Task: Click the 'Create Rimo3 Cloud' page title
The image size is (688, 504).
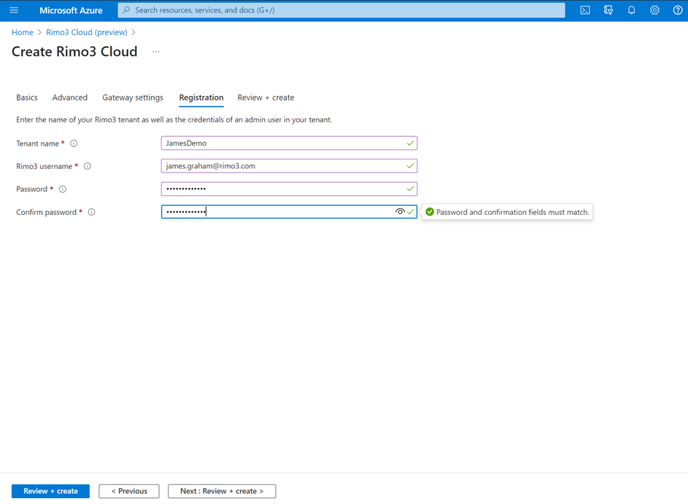Action: [x=74, y=51]
